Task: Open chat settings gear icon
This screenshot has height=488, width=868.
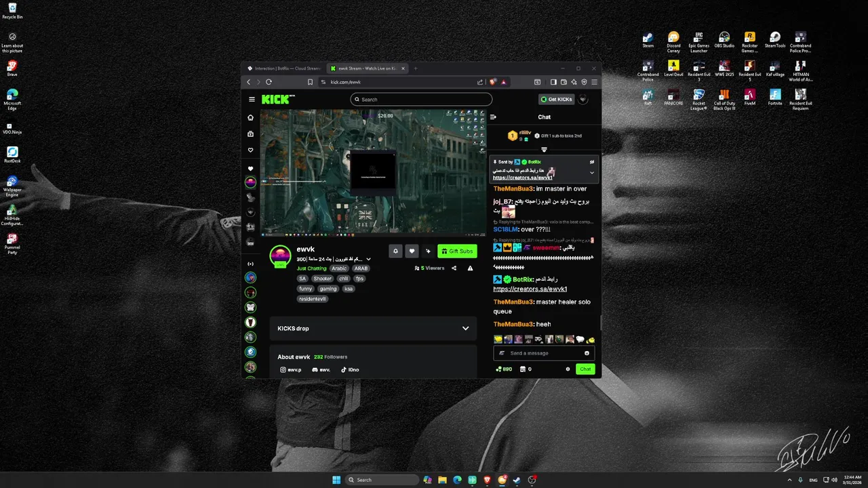Action: [x=568, y=369]
